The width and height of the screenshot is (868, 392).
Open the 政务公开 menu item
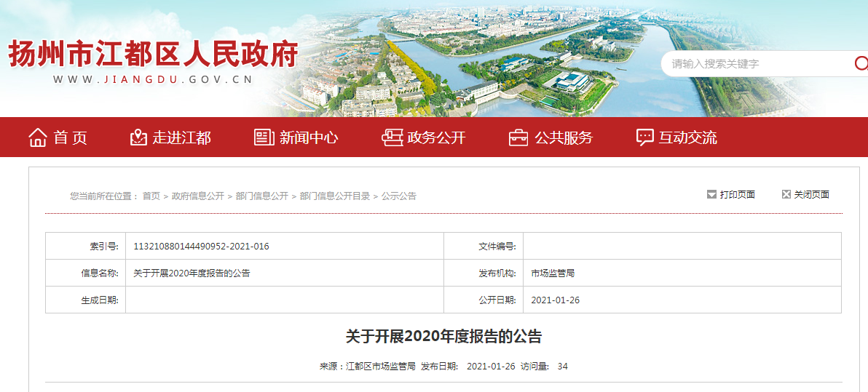tap(436, 137)
